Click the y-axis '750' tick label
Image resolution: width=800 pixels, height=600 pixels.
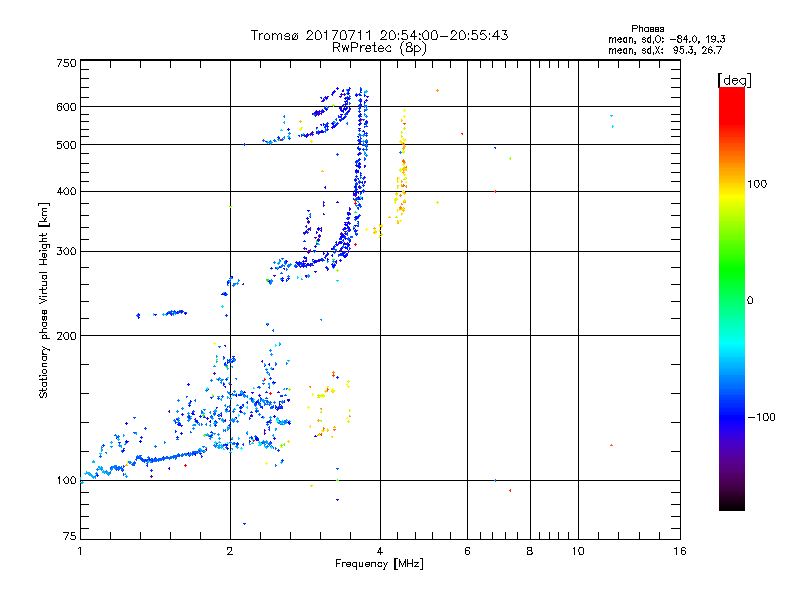[x=66, y=63]
